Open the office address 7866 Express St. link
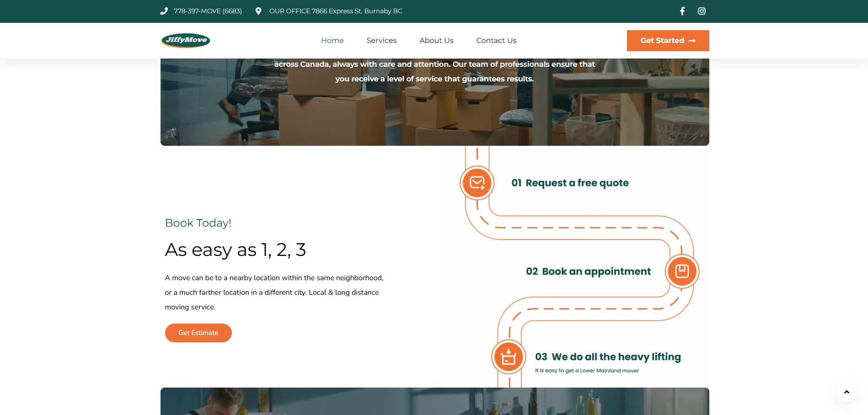Screen dimensions: 868x415 click(336, 11)
